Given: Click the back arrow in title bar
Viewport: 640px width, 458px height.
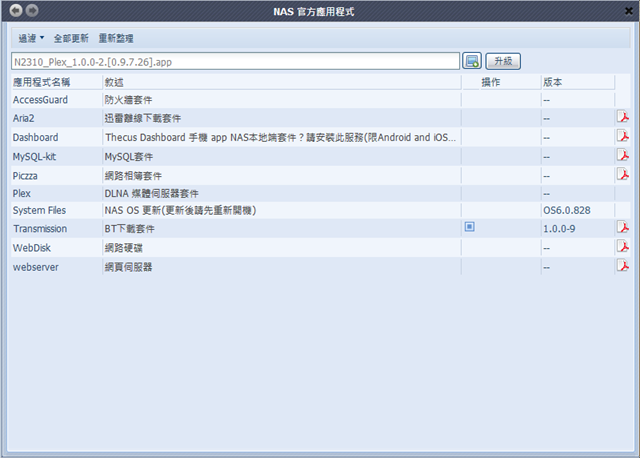Looking at the screenshot, I should coord(16,10).
